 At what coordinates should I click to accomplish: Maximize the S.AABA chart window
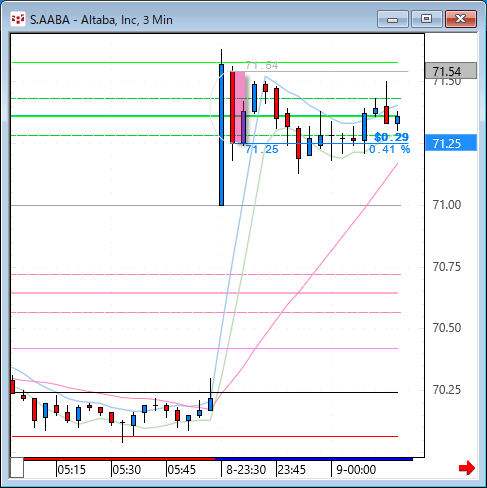click(x=426, y=19)
